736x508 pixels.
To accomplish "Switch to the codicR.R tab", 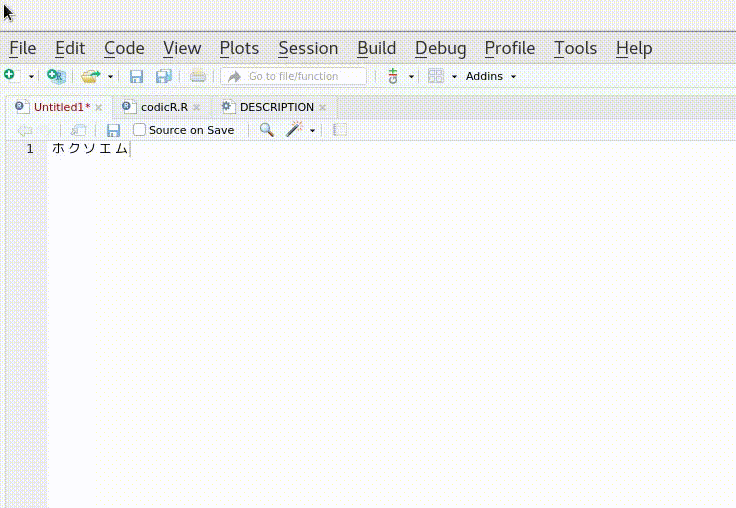I will (164, 107).
